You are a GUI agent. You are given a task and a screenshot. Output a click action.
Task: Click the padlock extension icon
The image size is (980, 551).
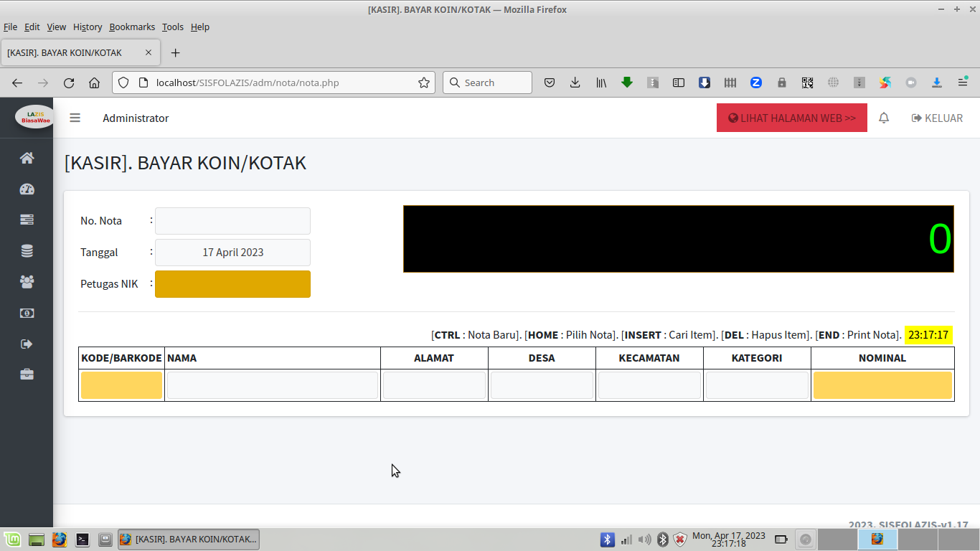point(782,83)
